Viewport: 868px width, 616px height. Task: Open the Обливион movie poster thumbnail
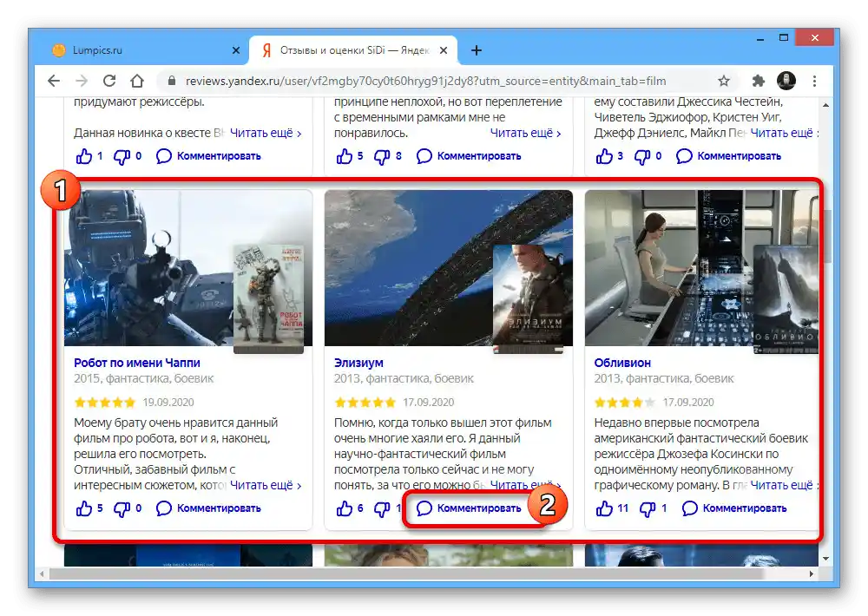pyautogui.click(x=786, y=298)
